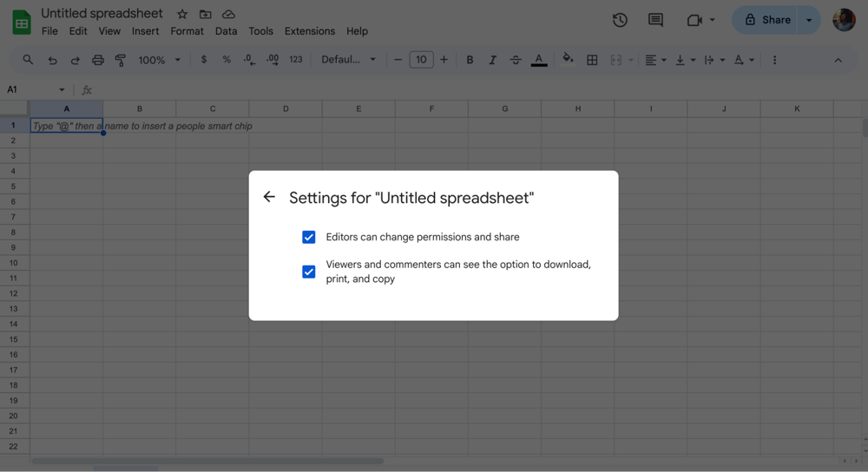
Task: Open the Format menu
Action: coord(187,31)
